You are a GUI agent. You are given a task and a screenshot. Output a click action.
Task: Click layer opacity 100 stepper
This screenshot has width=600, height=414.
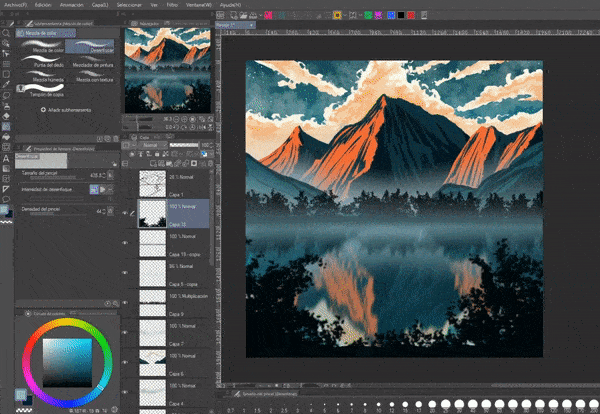pyautogui.click(x=211, y=145)
